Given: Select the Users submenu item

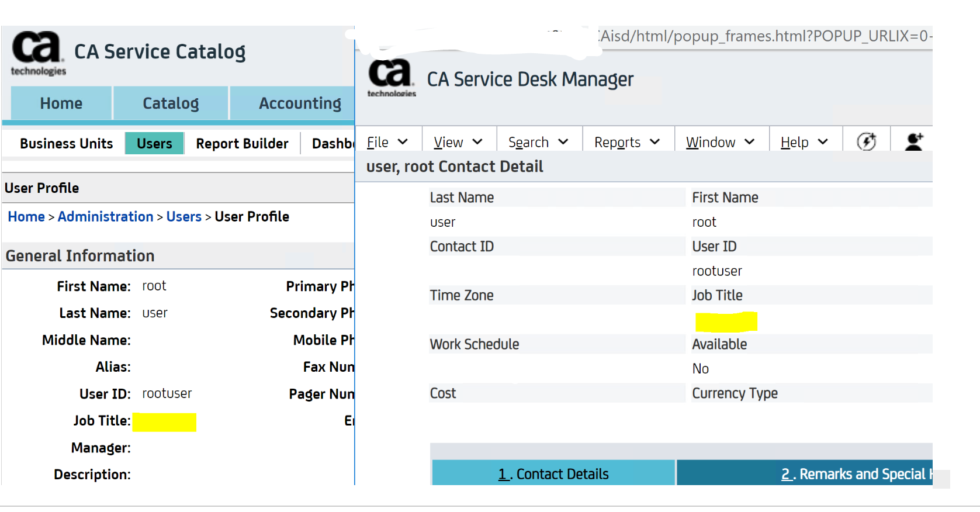Looking at the screenshot, I should coord(154,144).
